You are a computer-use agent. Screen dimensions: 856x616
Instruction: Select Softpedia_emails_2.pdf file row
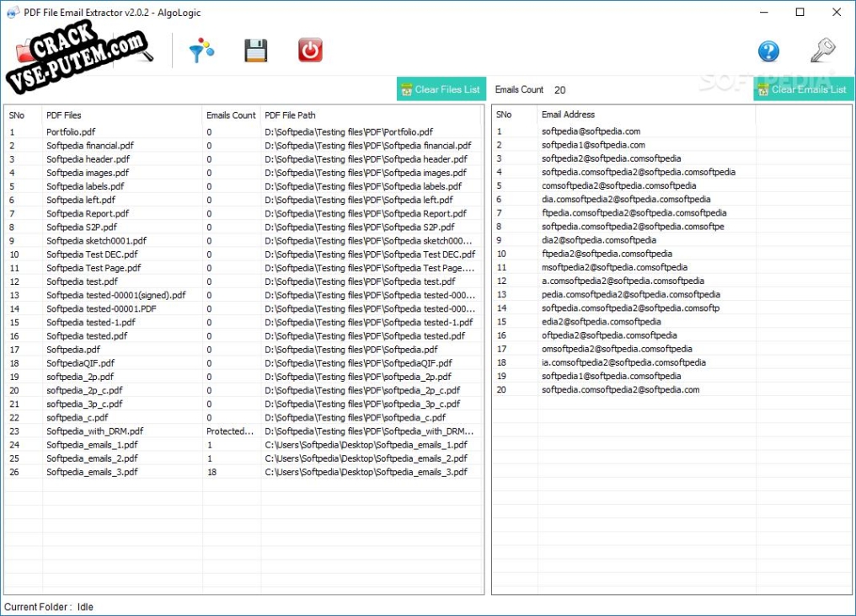click(x=243, y=458)
